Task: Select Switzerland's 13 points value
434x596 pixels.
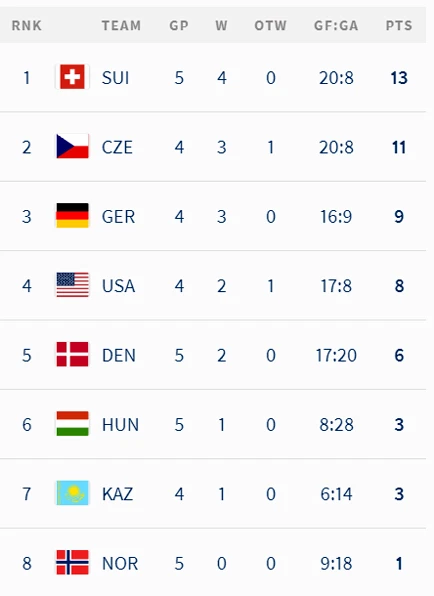Action: (399, 78)
